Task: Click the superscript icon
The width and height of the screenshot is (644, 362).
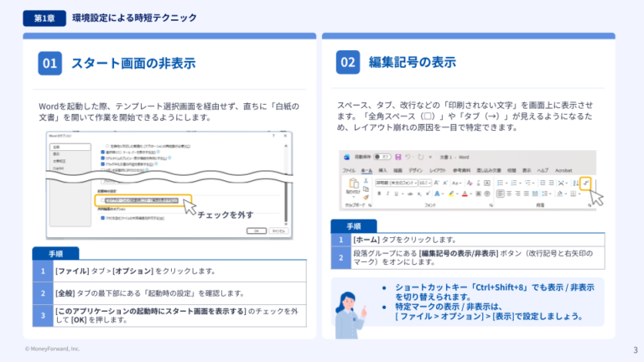Action: [x=428, y=194]
